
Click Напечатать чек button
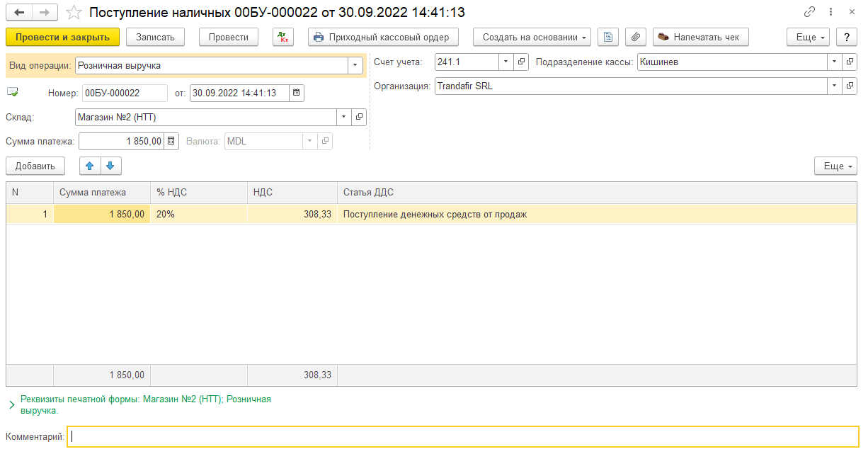tap(701, 37)
